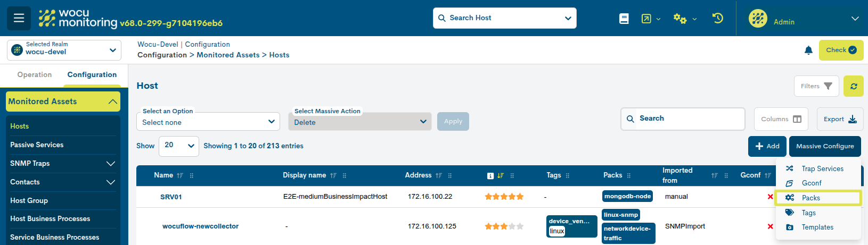This screenshot has width=868, height=245.
Task: Select Trap Services from the menu
Action: pyautogui.click(x=819, y=168)
